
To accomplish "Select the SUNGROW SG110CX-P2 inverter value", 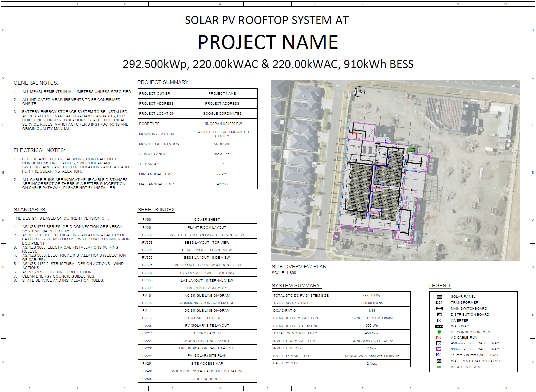I will pos(372,341).
